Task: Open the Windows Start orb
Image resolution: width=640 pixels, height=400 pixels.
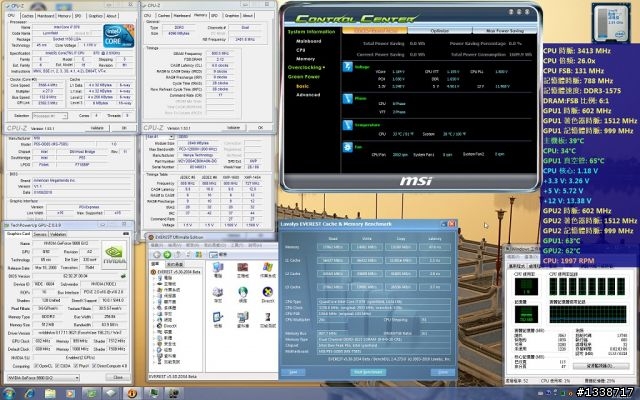Action: click(9, 393)
